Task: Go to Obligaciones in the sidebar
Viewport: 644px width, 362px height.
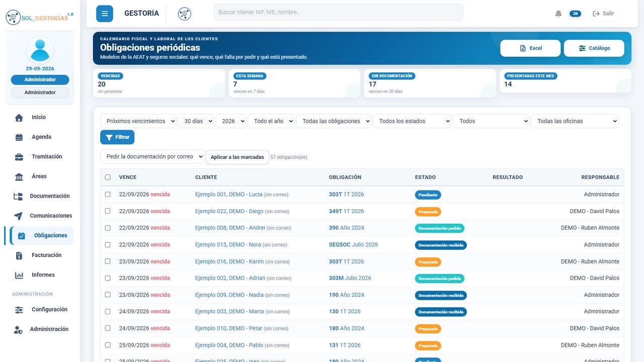Action: pyautogui.click(x=42, y=235)
